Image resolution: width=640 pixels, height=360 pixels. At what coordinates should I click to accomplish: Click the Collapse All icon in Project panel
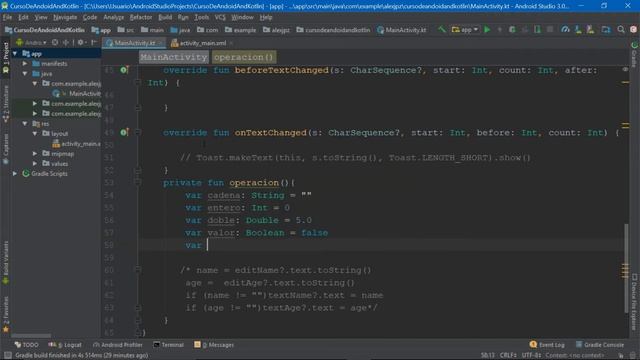click(65, 42)
